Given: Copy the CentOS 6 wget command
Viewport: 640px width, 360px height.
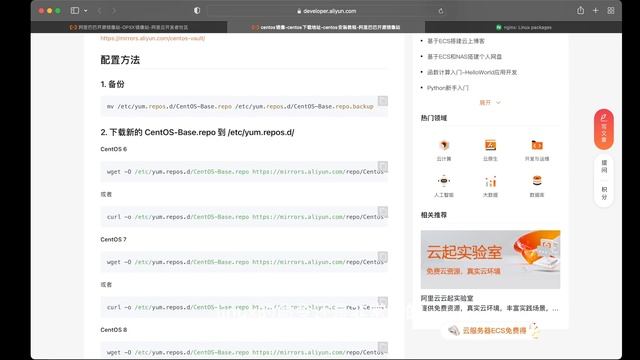Looking at the screenshot, I should (x=382, y=166).
